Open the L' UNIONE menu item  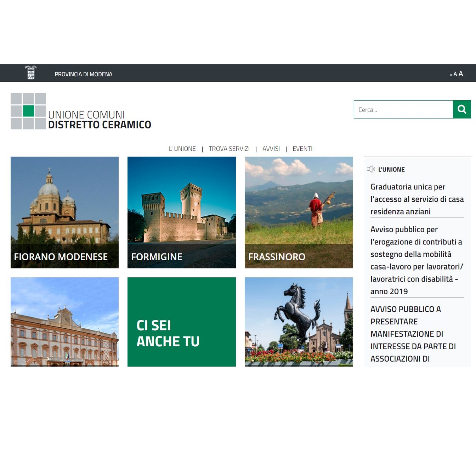[182, 149]
